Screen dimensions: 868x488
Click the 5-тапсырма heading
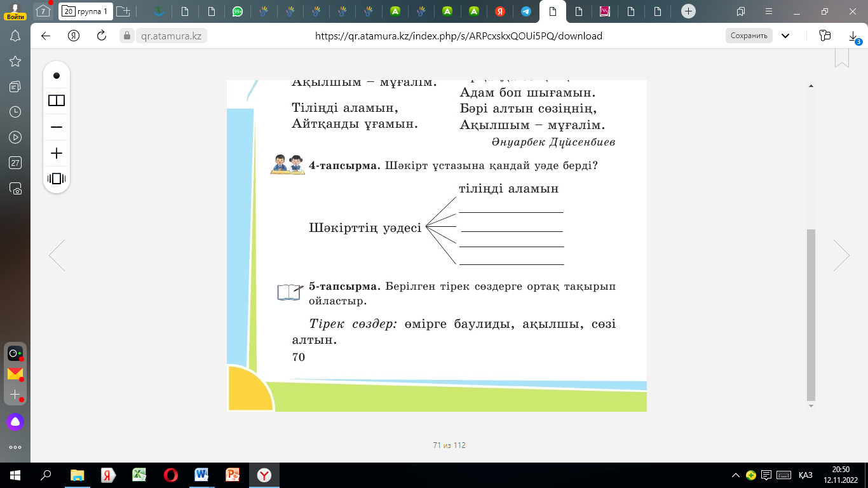(x=344, y=286)
